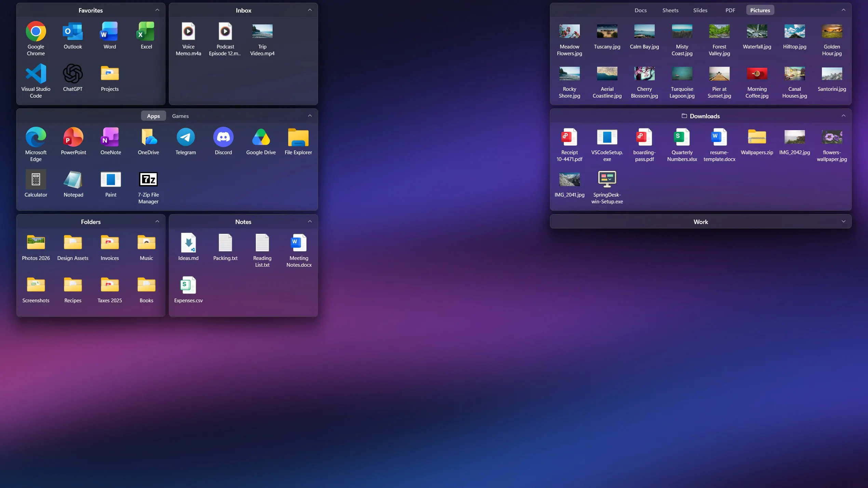Open Wallpapers.zip in Downloads

[757, 137]
